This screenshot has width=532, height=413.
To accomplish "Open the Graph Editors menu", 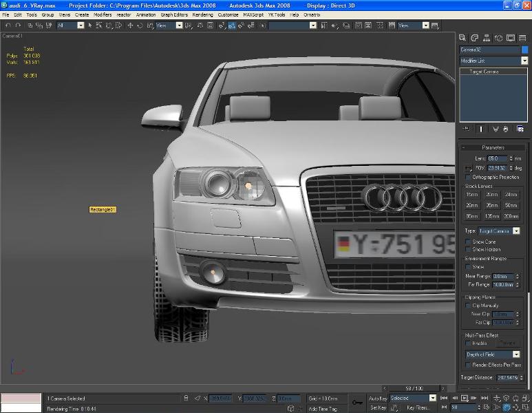I will tap(173, 14).
